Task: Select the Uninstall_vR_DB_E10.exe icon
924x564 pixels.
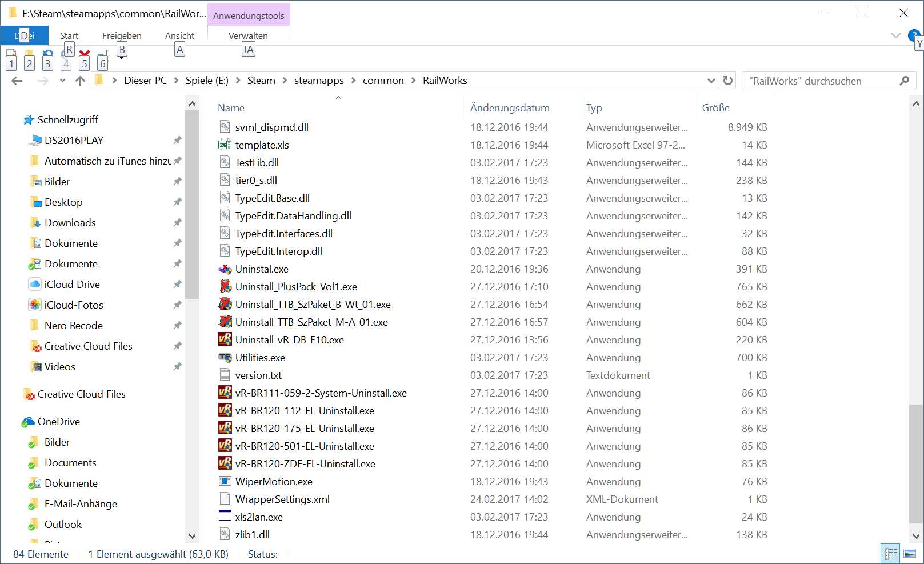Action: [225, 339]
